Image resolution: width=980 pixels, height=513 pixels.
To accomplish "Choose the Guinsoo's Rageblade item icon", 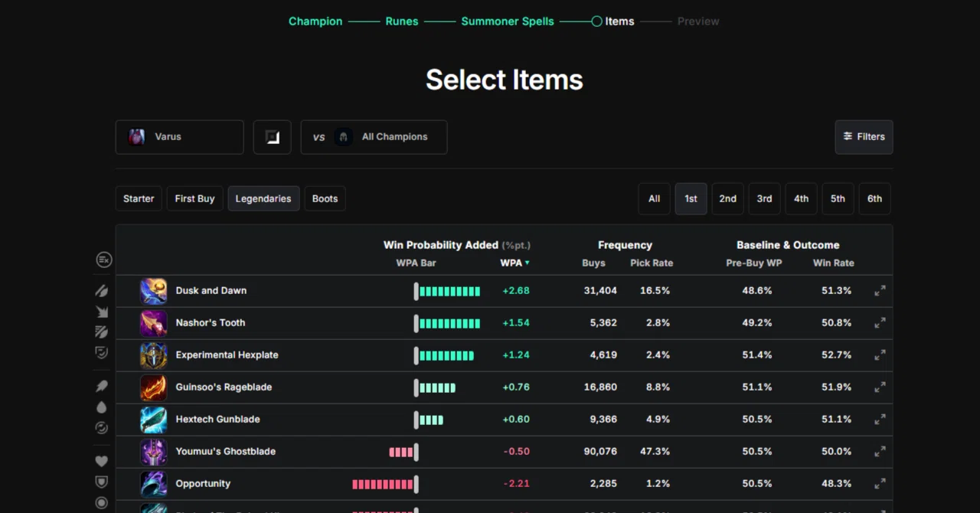I will [x=153, y=387].
